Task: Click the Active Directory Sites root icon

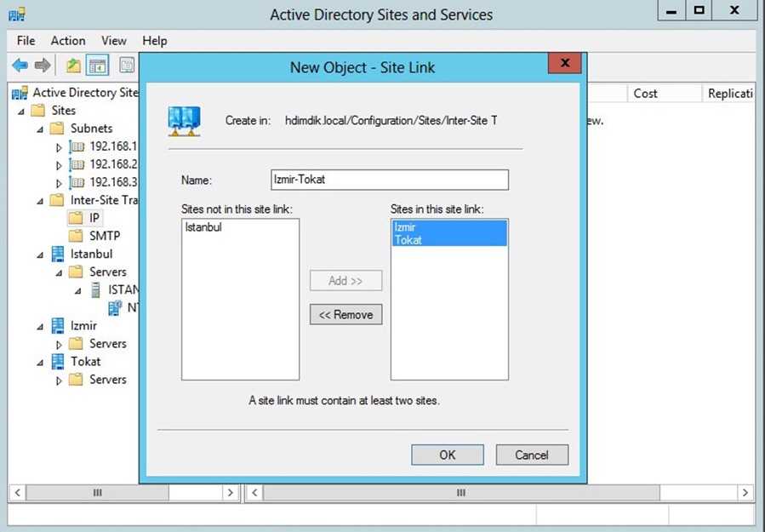Action: [x=20, y=93]
